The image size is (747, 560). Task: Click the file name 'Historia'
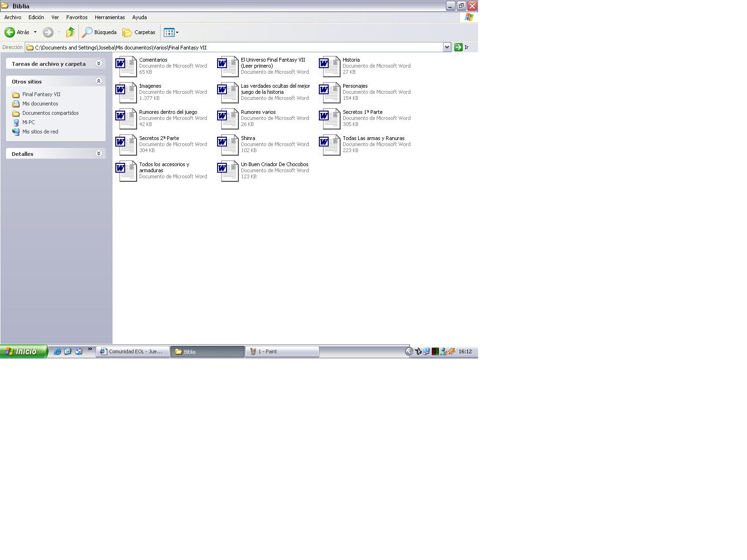coord(351,60)
